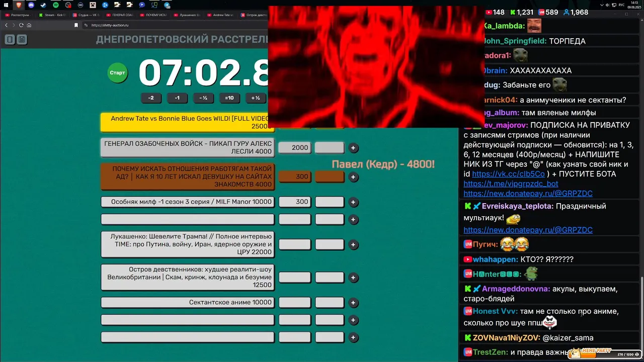The image size is (644, 362).
Task: Click the 07:02 countdown timer
Action: tap(203, 73)
